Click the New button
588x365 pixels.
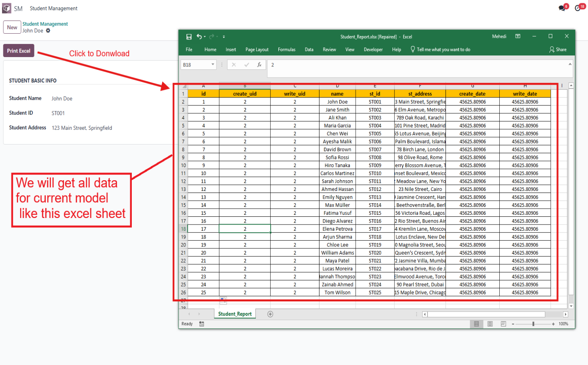point(12,28)
